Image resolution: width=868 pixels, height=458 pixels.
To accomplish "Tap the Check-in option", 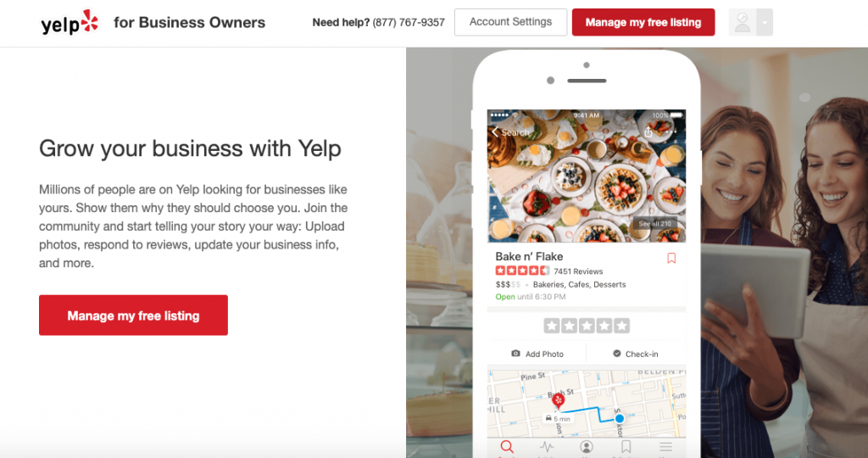I will pyautogui.click(x=636, y=354).
